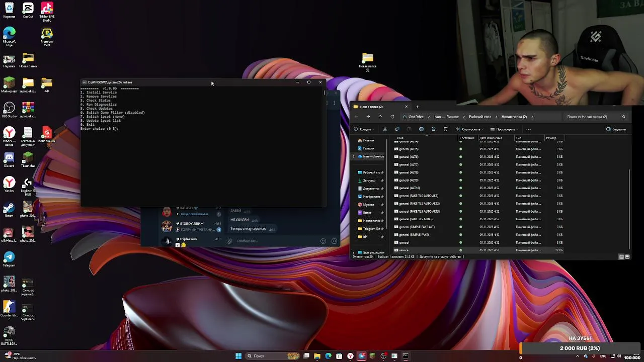This screenshot has height=362, width=644.
Task: Open TikTok LIVE Studio desktop icon
Action: point(47,11)
